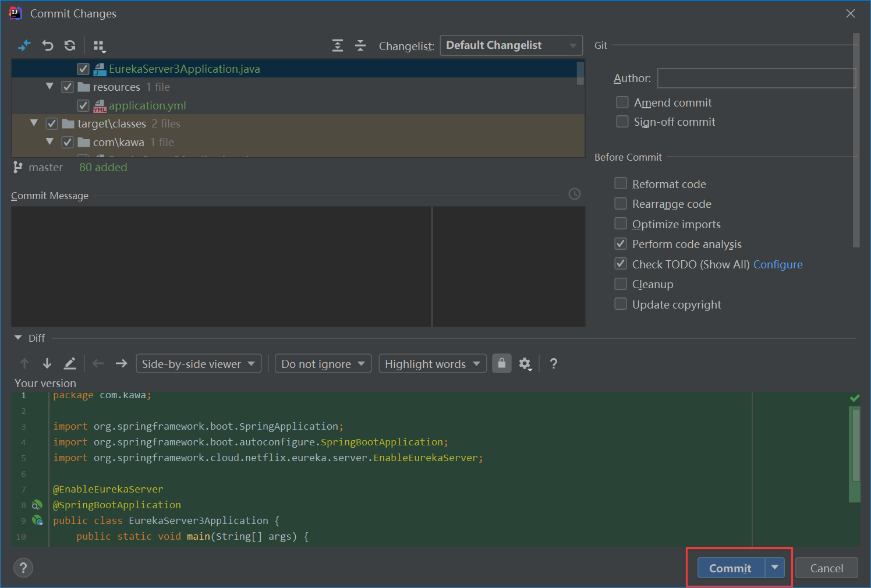This screenshot has width=871, height=588.
Task: Enable the Amend commit checkbox
Action: (x=622, y=102)
